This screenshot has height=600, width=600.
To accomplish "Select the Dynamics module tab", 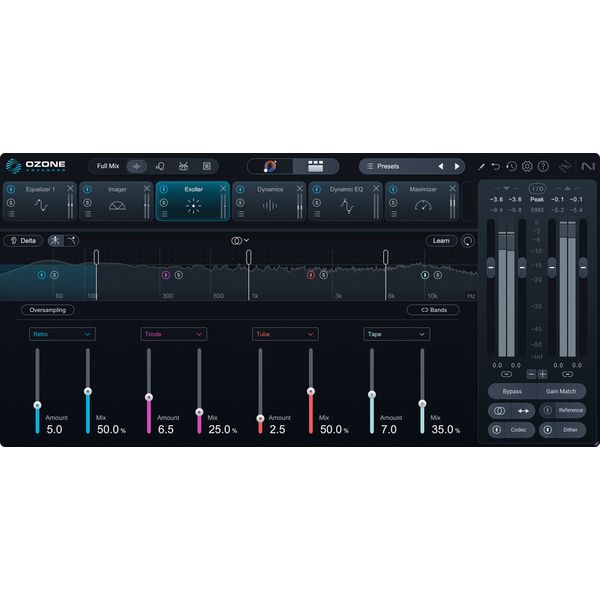I will click(x=269, y=201).
